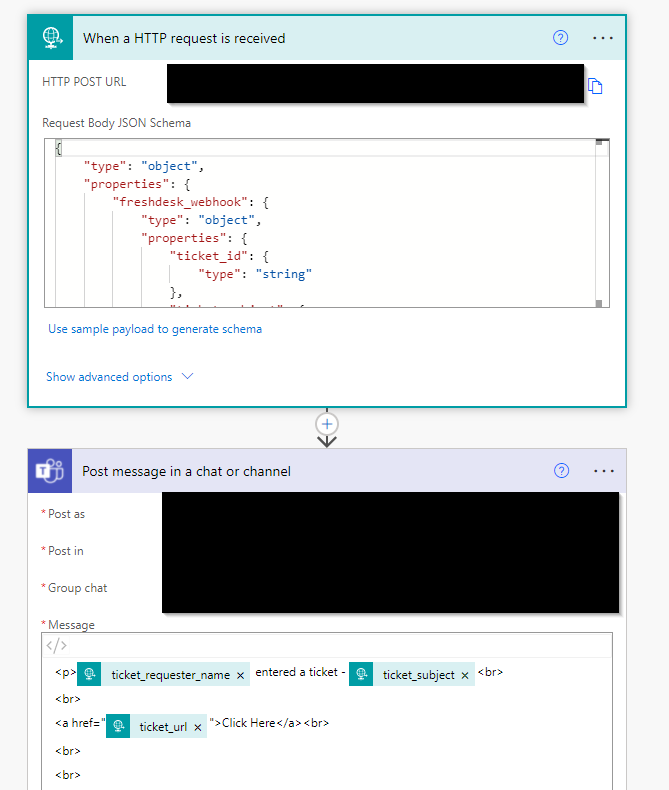Viewport: 669px width, 790px height.
Task: Expand Show advanced options
Action: pos(119,377)
